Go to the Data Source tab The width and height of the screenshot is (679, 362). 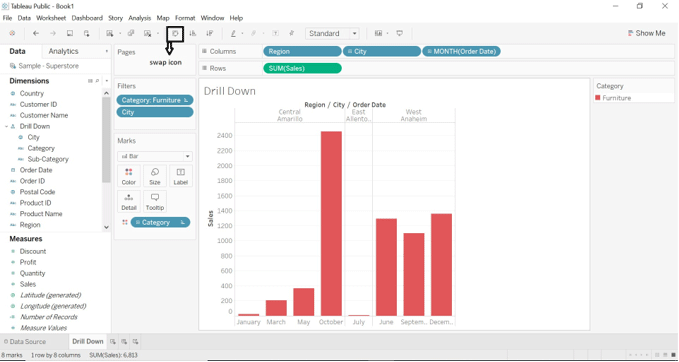click(x=25, y=342)
